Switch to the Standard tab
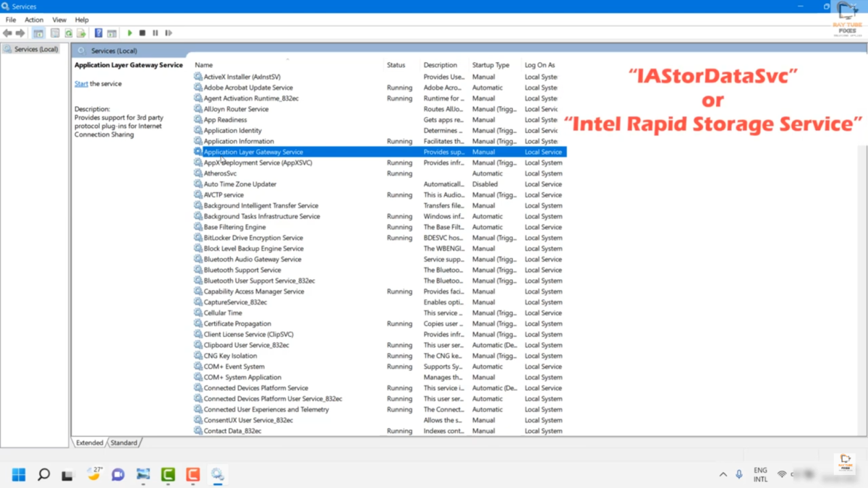Image resolution: width=868 pixels, height=488 pixels. 124,442
